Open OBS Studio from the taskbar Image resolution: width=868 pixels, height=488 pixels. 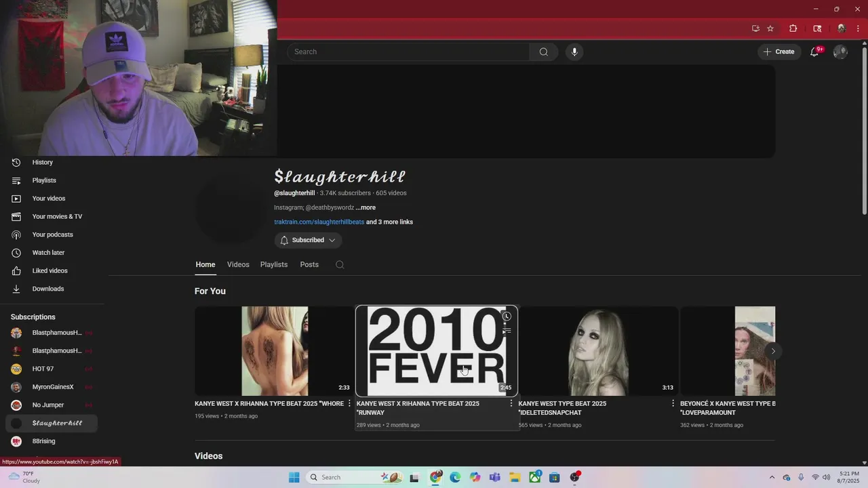575,477
